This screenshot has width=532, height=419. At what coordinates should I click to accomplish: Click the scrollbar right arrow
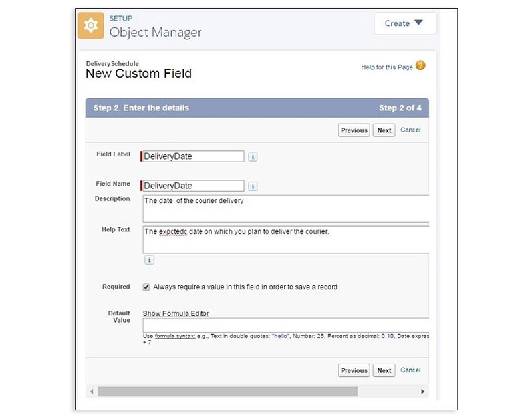pyautogui.click(x=422, y=392)
